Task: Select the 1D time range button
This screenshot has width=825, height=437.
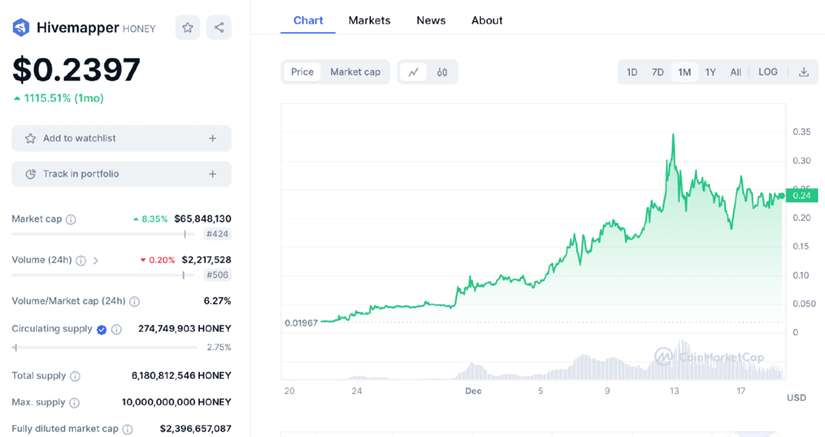Action: pos(632,72)
